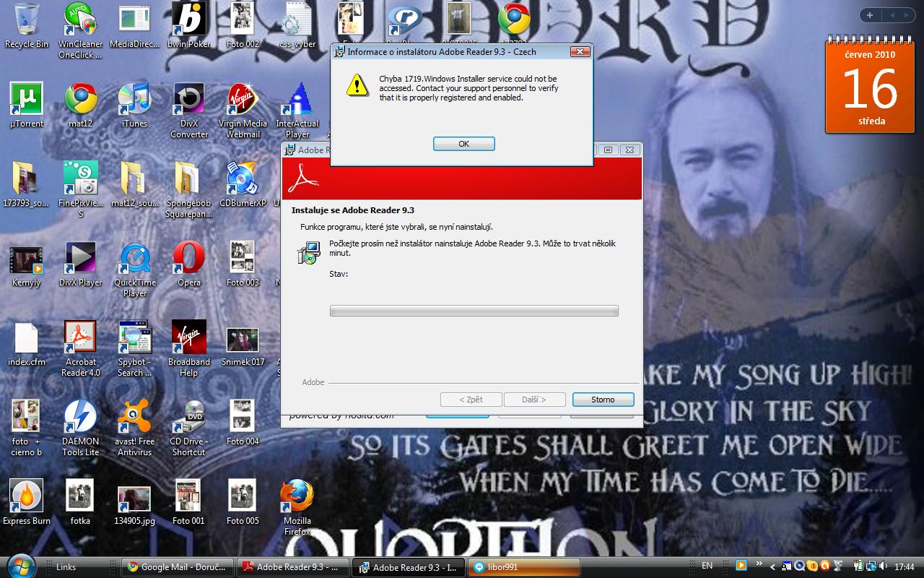
Task: Select the index.cfm file icon
Action: pos(27,344)
